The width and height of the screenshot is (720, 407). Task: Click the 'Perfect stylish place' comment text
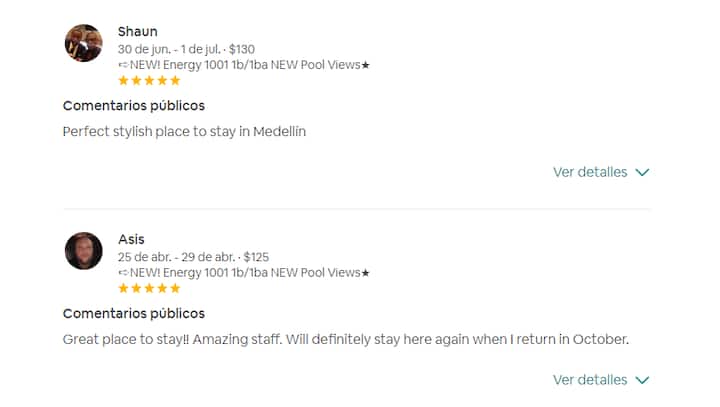click(184, 131)
